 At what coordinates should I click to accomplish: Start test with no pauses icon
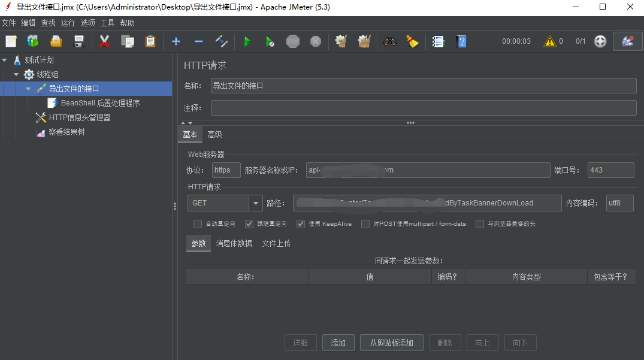[270, 41]
